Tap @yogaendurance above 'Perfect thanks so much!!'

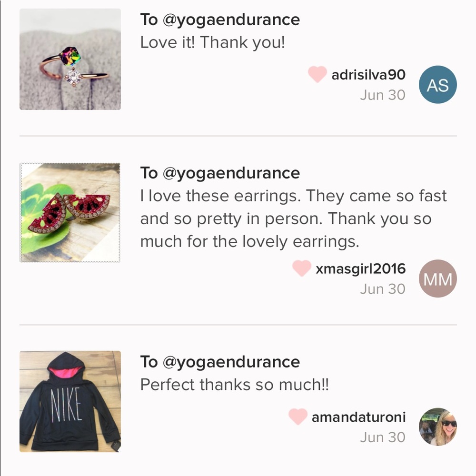coord(231,362)
